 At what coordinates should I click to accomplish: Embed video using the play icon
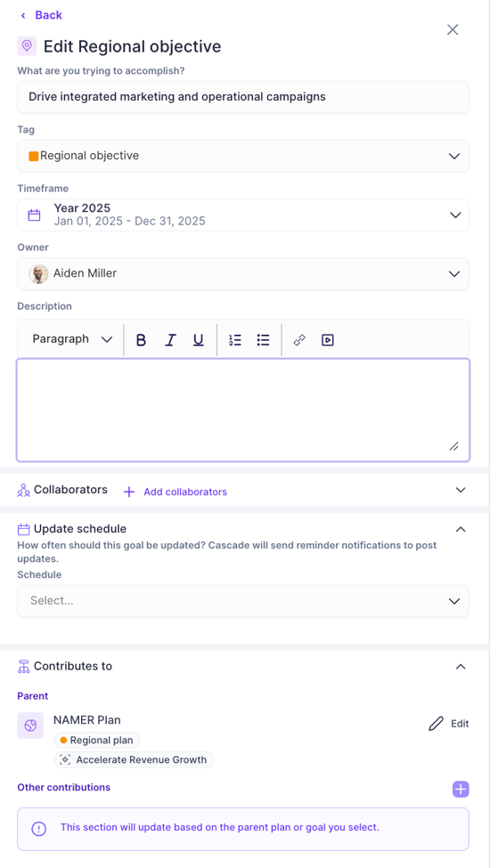coord(328,340)
